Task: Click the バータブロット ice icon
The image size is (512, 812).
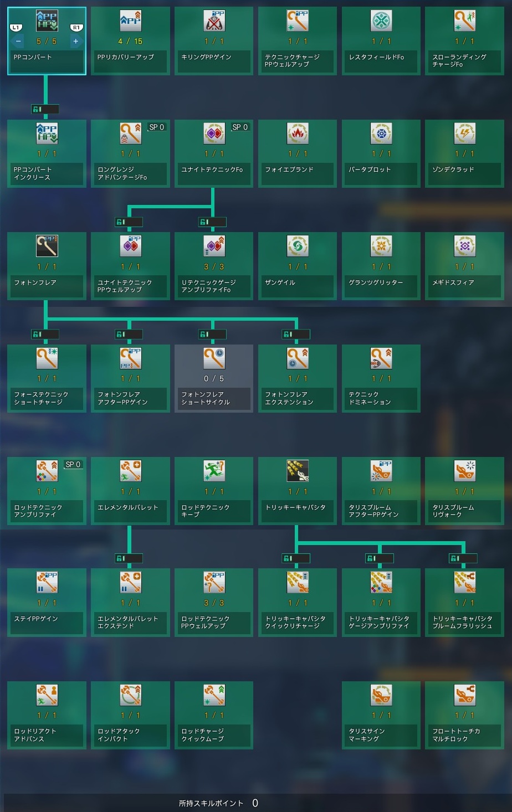Action: [x=381, y=133]
